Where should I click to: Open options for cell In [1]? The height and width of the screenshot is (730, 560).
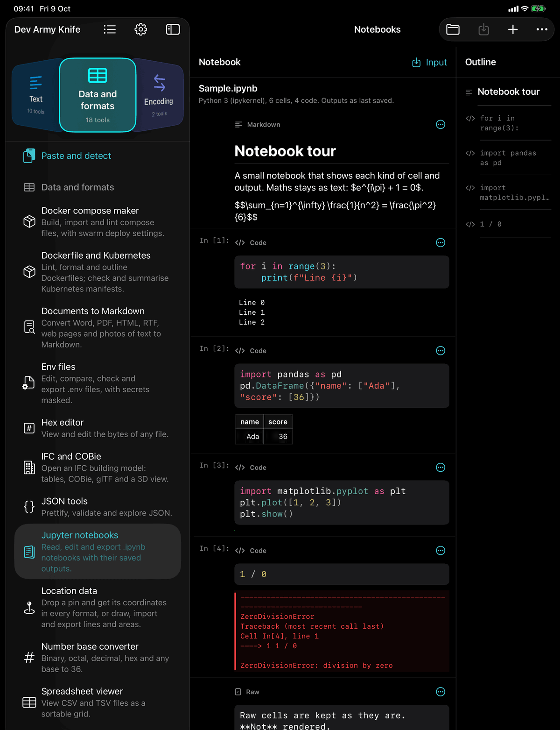click(441, 242)
